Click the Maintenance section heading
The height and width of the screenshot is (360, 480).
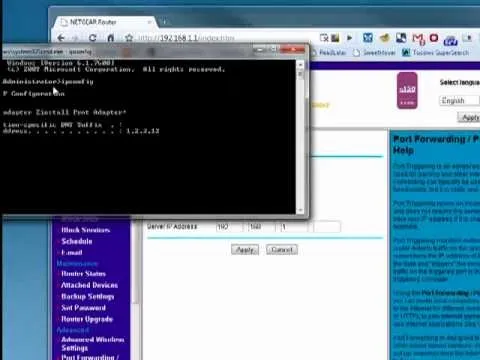(77, 263)
